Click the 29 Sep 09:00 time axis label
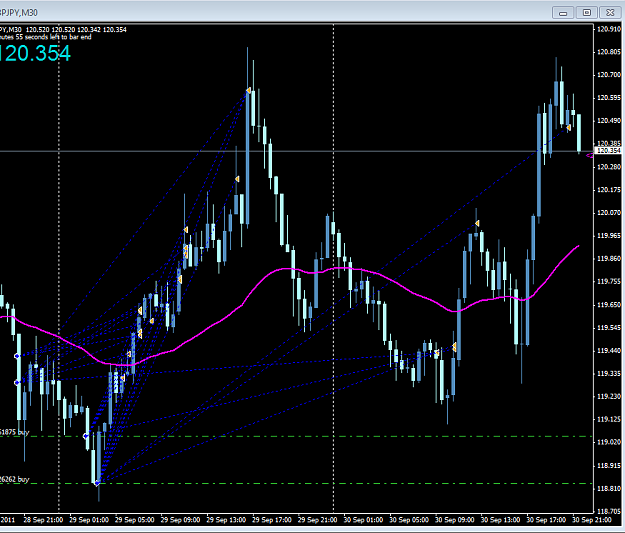Image resolution: width=625 pixels, height=533 pixels. click(x=180, y=520)
